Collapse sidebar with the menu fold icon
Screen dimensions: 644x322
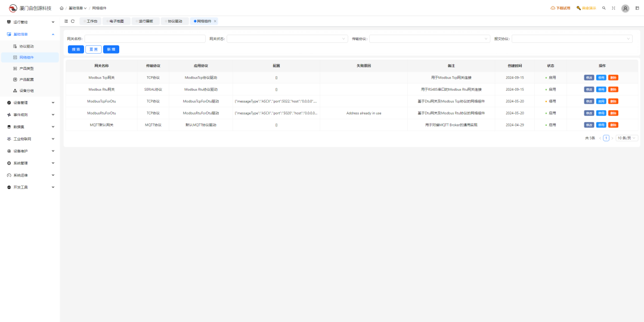coord(66,21)
